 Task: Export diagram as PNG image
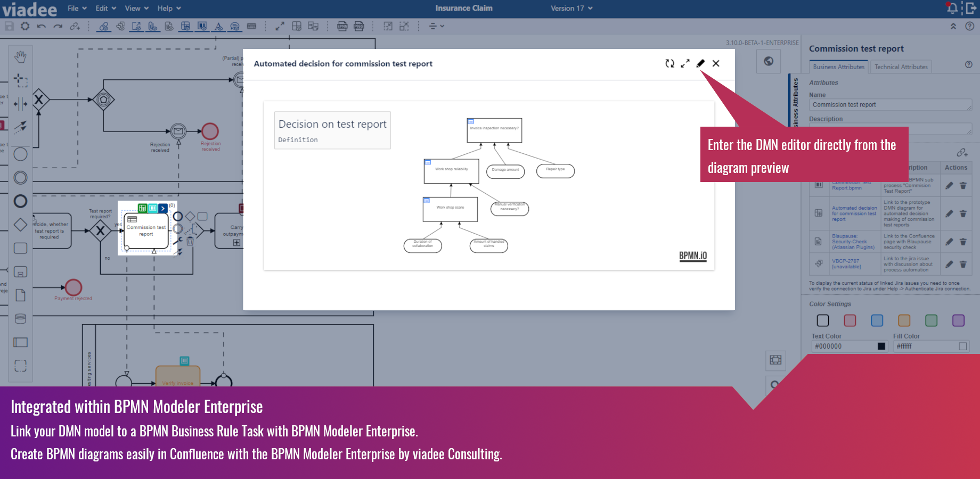click(359, 26)
